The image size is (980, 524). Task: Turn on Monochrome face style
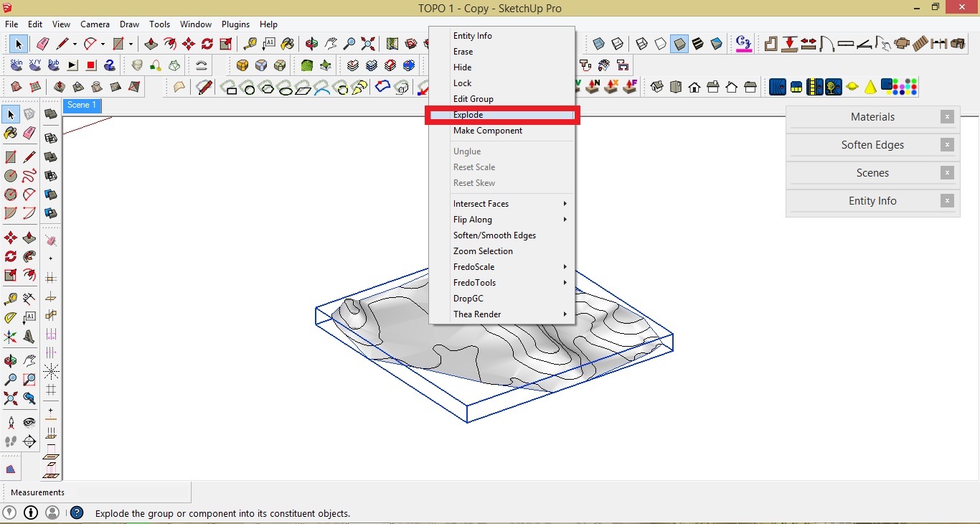[717, 43]
